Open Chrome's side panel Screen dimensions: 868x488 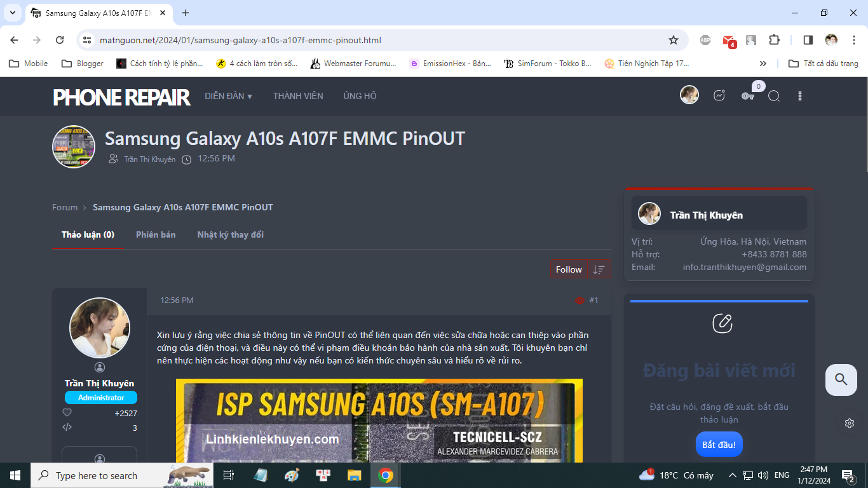click(808, 40)
